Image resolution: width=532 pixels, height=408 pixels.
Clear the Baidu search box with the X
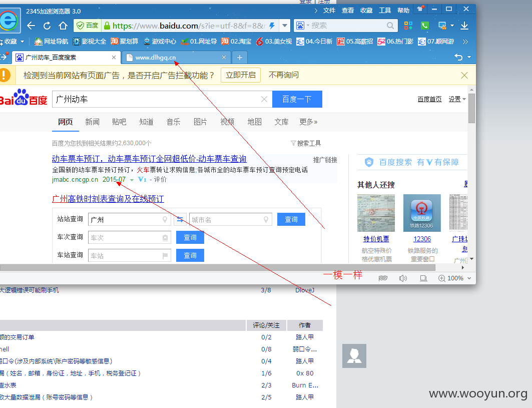pyautogui.click(x=264, y=99)
